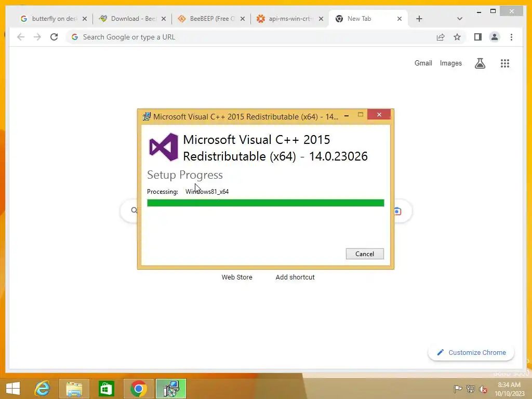This screenshot has width=532, height=399.
Task: Reload the current page
Action: 54,37
